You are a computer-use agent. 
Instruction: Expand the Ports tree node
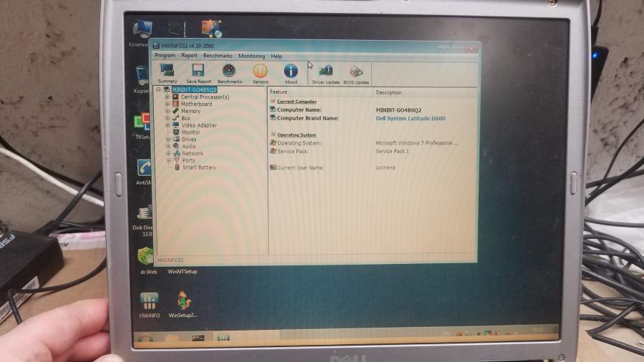tap(168, 160)
